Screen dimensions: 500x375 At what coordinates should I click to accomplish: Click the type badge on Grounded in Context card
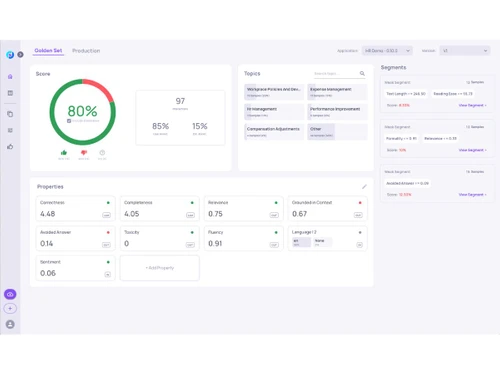pos(358,215)
